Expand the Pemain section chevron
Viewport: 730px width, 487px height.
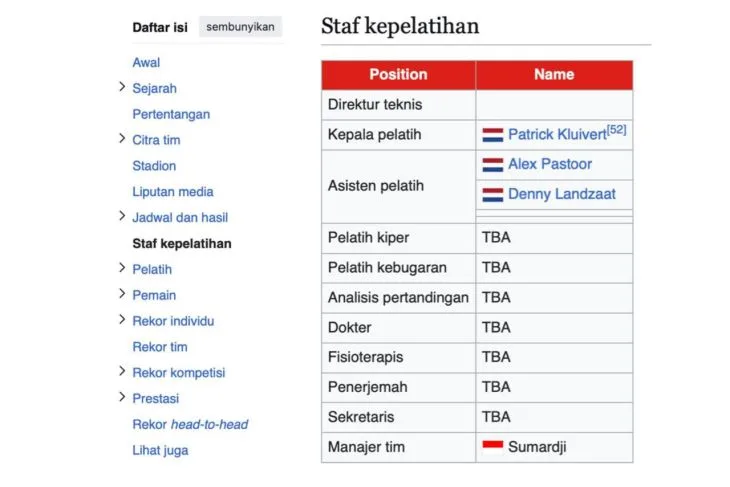point(122,295)
